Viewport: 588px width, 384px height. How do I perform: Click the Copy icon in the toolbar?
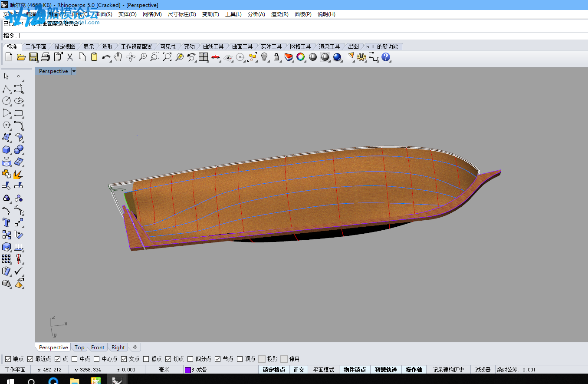82,57
